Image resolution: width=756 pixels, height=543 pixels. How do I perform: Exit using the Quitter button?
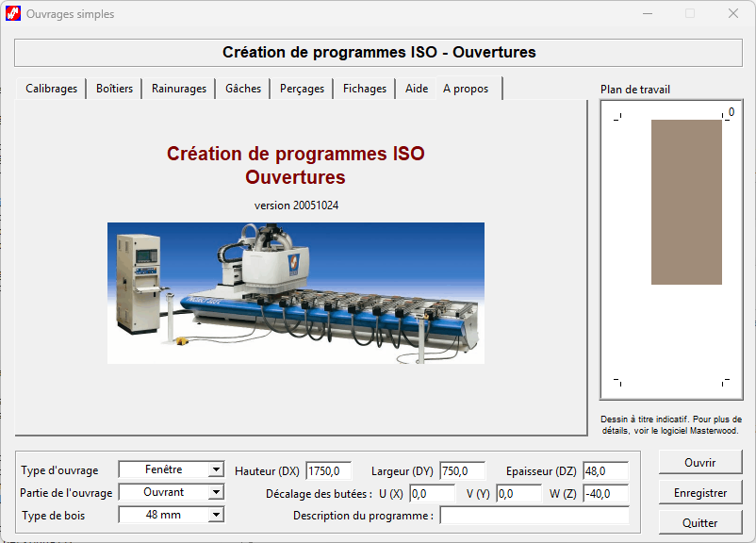(700, 522)
